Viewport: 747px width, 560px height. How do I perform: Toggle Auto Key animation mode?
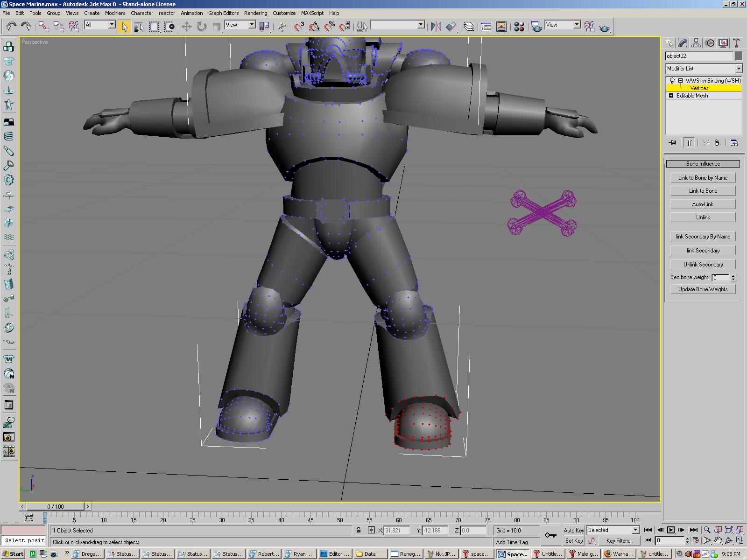[x=574, y=530]
